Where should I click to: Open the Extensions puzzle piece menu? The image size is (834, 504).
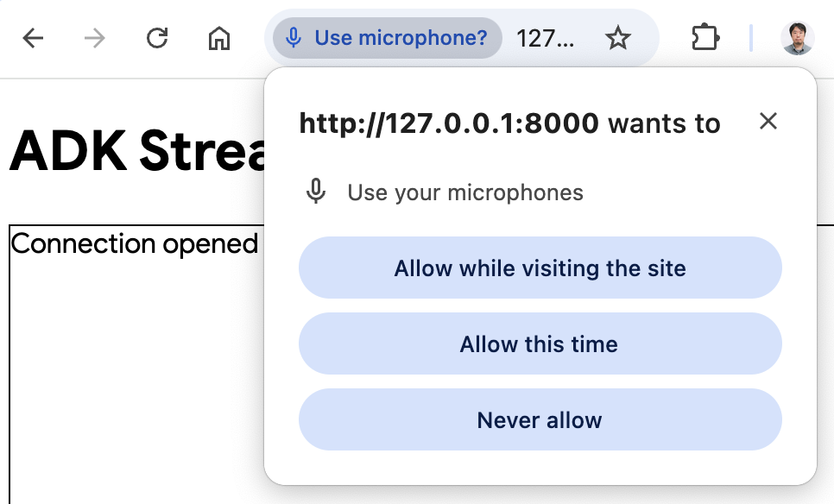point(705,38)
